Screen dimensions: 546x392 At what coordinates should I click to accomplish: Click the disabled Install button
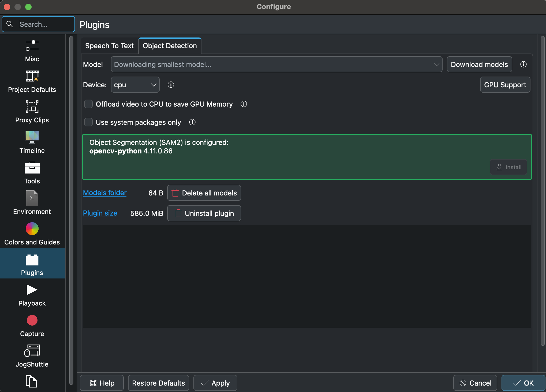tap(508, 167)
